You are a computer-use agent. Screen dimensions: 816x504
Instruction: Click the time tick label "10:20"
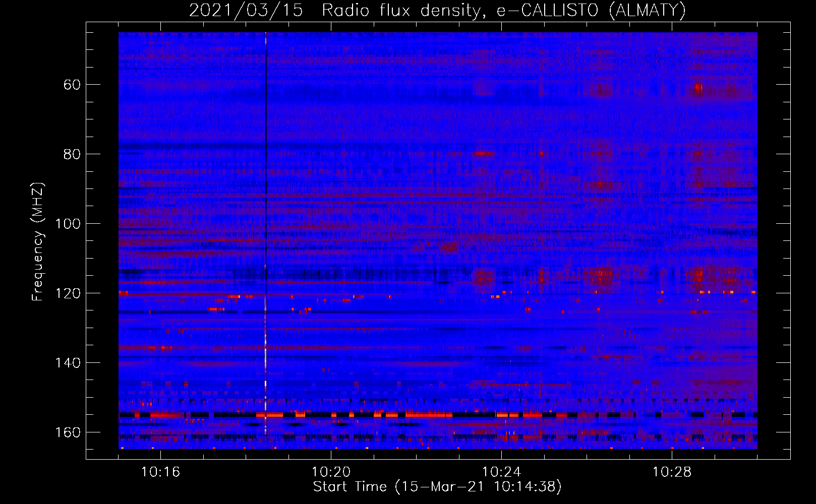point(331,472)
